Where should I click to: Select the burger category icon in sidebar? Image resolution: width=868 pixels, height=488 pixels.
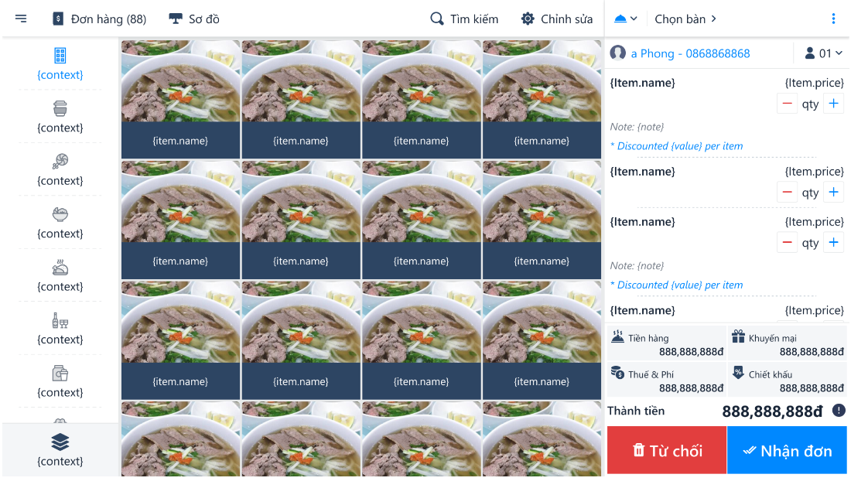[x=60, y=108]
